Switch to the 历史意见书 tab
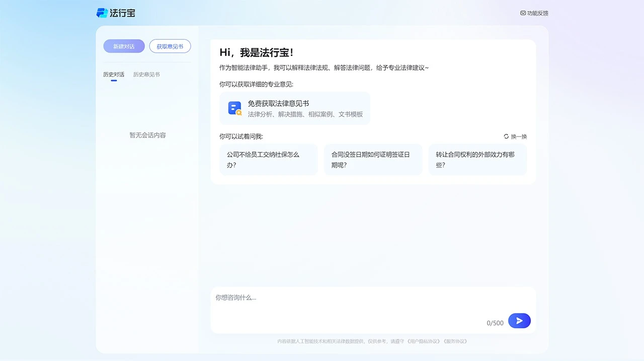The image size is (644, 361). point(146,74)
